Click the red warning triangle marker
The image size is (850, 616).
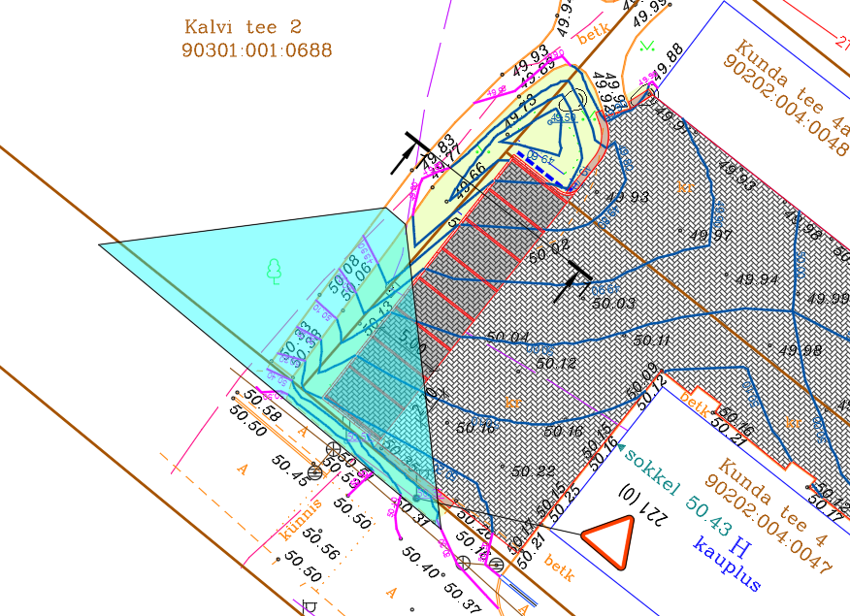pos(608,543)
